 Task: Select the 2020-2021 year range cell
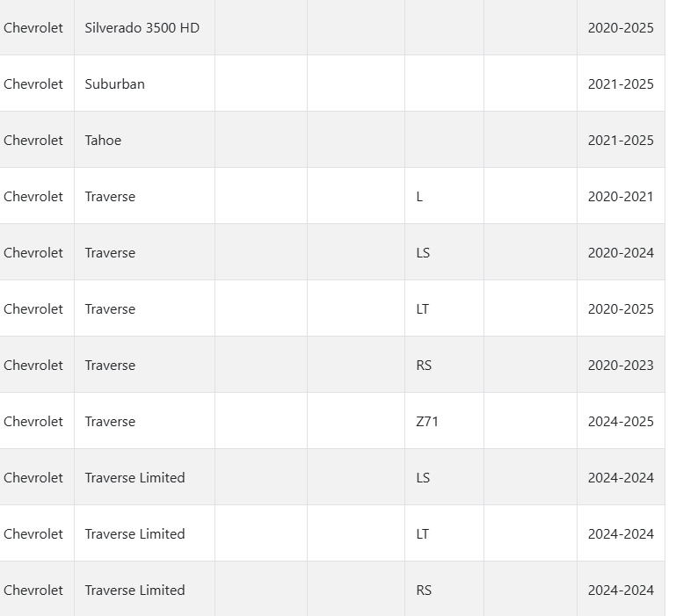pyautogui.click(x=621, y=197)
